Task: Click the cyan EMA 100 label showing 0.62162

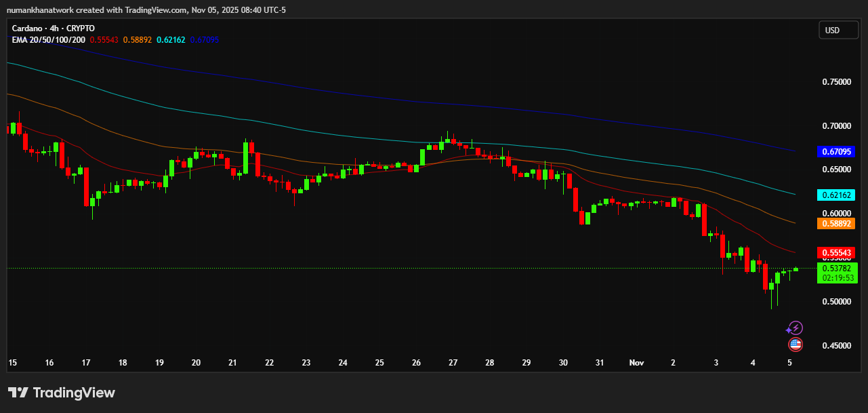Action: (x=836, y=195)
